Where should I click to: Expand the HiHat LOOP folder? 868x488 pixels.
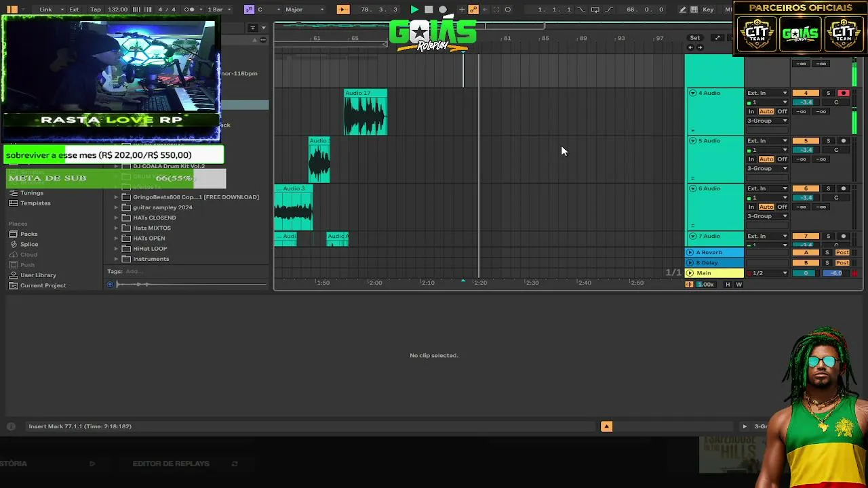pos(116,249)
